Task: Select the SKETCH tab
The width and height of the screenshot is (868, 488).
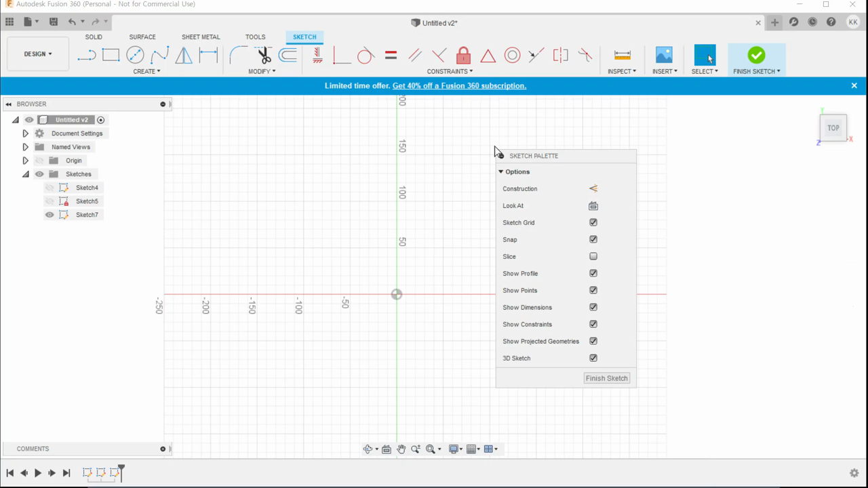Action: (304, 37)
